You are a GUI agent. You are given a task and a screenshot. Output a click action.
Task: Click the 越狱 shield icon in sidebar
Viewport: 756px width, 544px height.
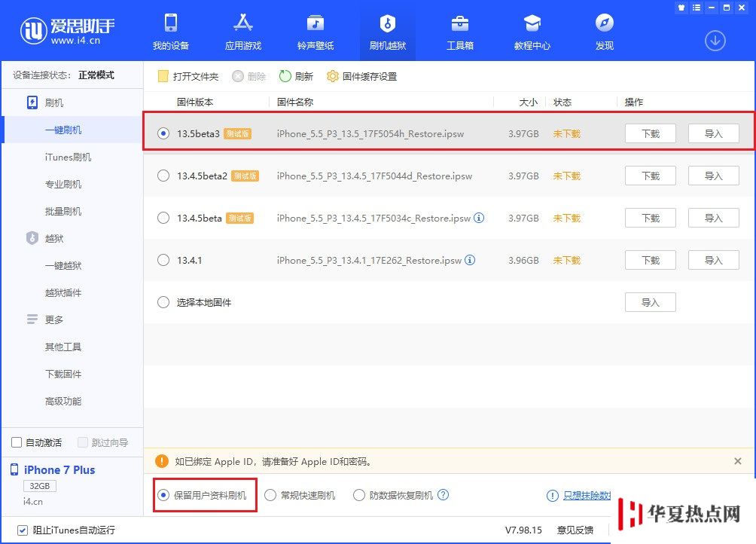[x=32, y=238]
